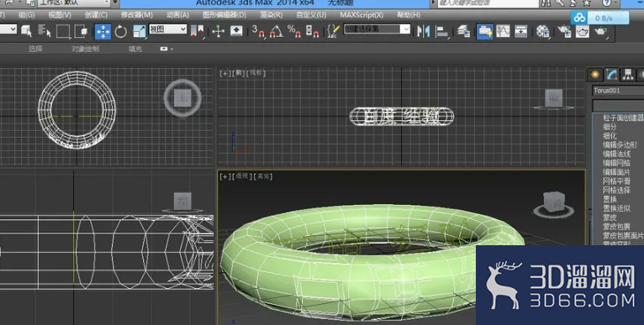Switch to 选择 ribbon tab
This screenshot has height=325, width=644.
tap(35, 49)
